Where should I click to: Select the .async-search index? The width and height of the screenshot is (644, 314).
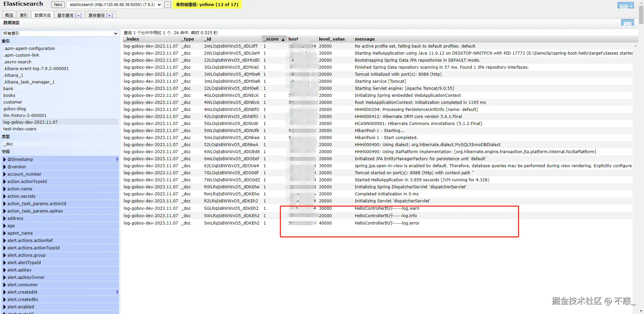tap(17, 62)
